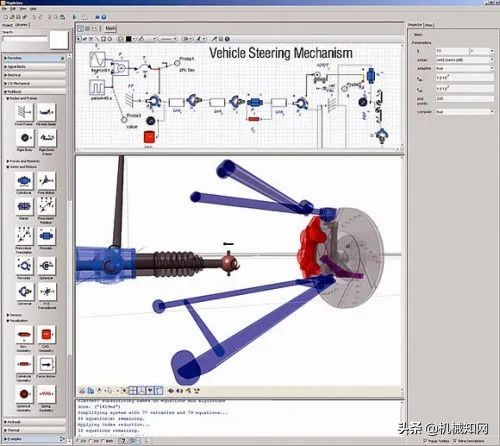Click the first simulation duration field in Inspector
The image size is (500, 446).
452,51
